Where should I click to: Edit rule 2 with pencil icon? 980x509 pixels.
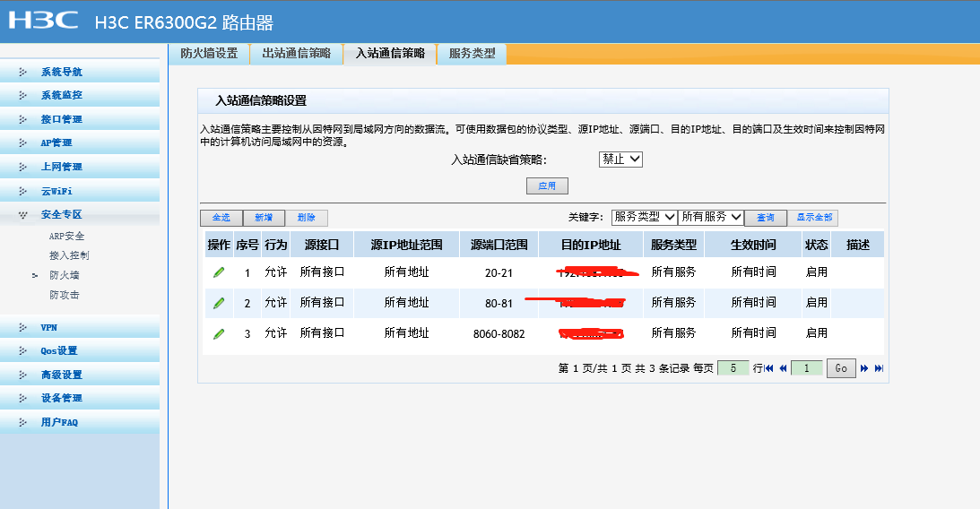[219, 303]
